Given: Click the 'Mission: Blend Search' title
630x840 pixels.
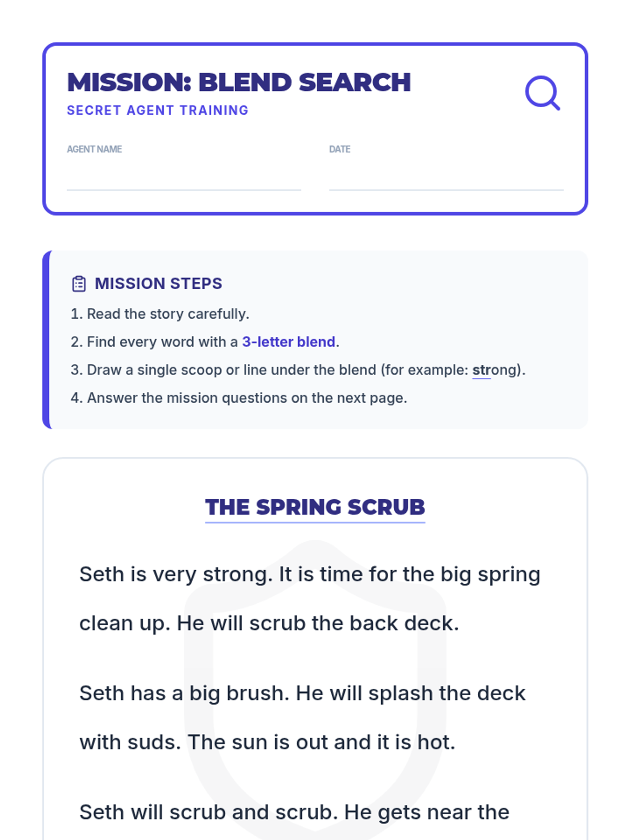Looking at the screenshot, I should [239, 82].
